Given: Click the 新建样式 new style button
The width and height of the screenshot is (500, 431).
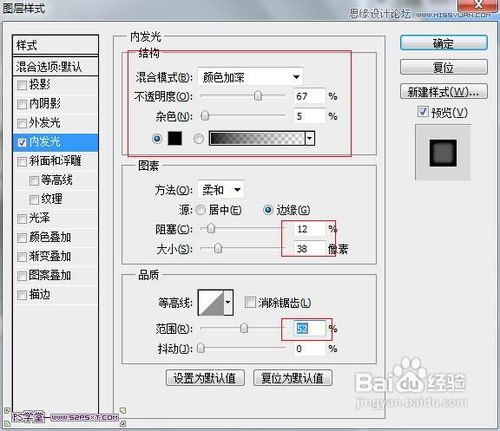Looking at the screenshot, I should tap(444, 91).
